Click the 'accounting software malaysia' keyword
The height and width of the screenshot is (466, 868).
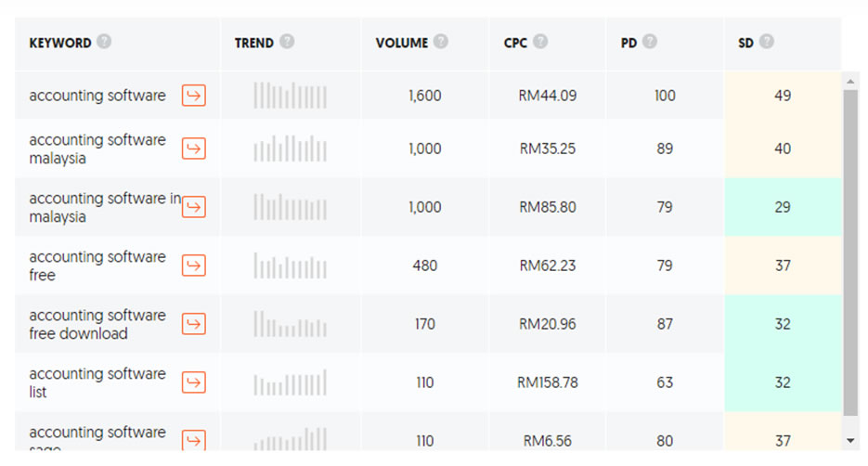coord(97,149)
